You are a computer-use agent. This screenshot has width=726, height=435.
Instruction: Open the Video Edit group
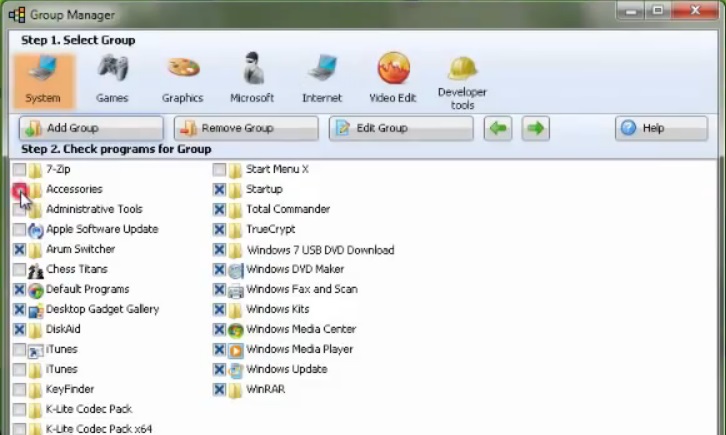pos(393,78)
